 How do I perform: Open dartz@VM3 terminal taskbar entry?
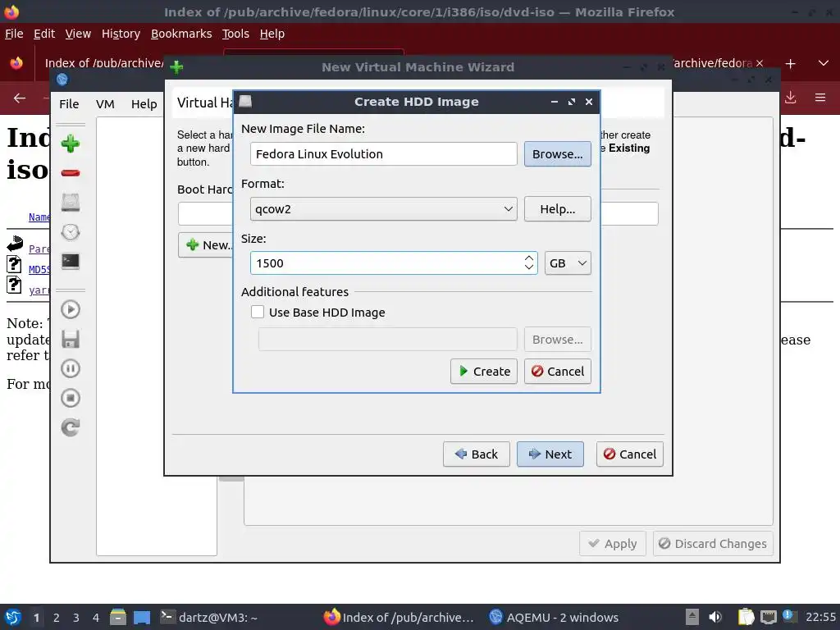tap(209, 618)
